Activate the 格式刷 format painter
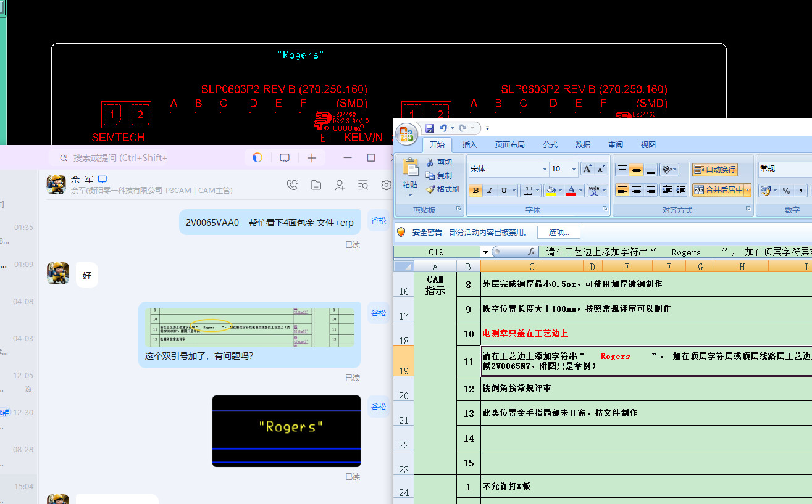Screen dimensions: 812x504 pos(442,189)
